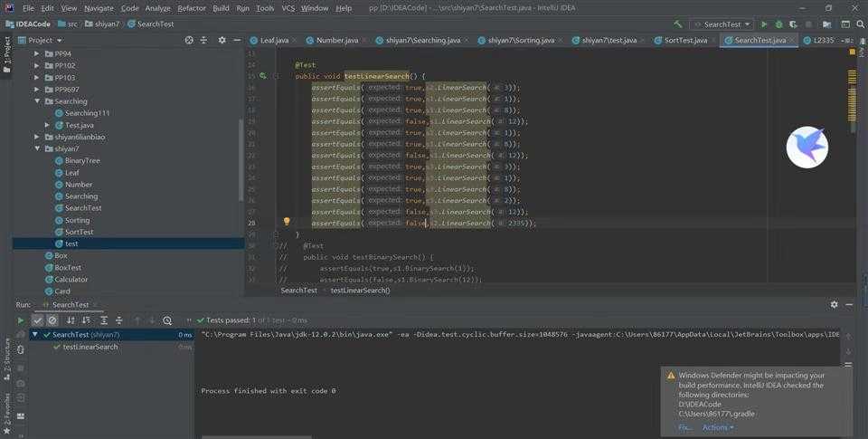Open Search Everywhere magnifier icon
The height and width of the screenshot is (439, 868).
click(861, 24)
